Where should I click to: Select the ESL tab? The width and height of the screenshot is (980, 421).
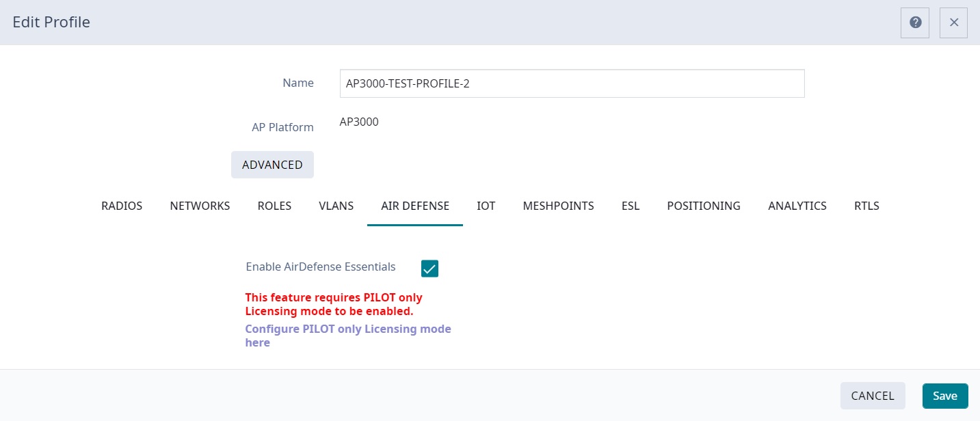coord(630,206)
